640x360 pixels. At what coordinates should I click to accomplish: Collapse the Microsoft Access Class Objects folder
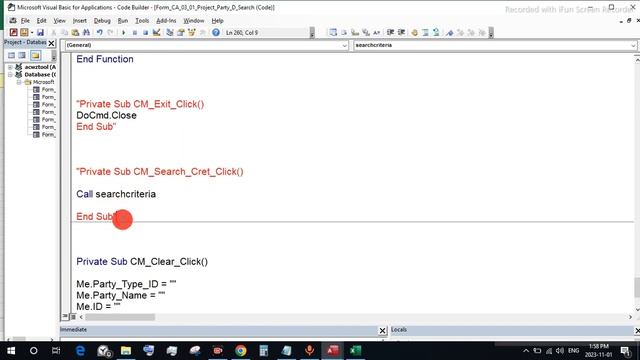[19, 82]
